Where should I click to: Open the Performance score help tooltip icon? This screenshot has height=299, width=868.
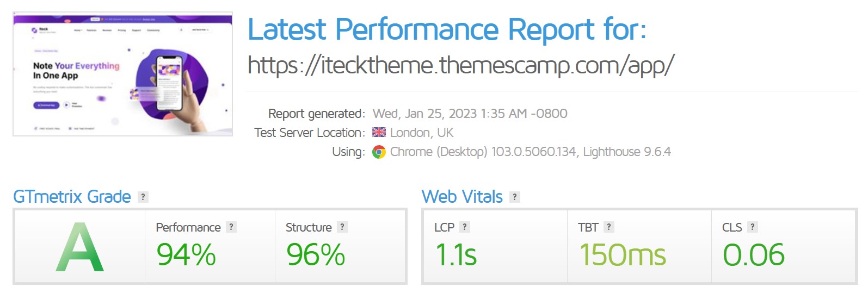tap(231, 227)
